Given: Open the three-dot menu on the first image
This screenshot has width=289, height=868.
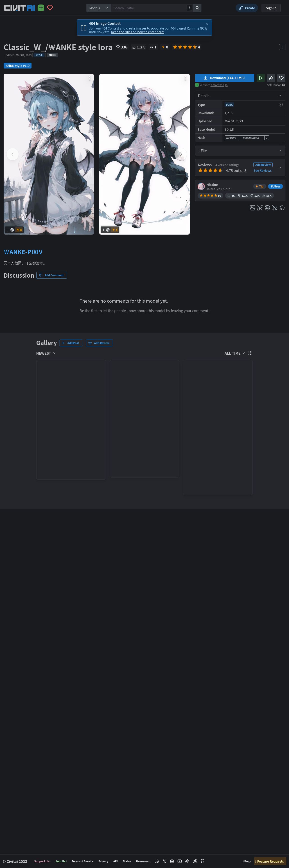Looking at the screenshot, I should [x=89, y=78].
